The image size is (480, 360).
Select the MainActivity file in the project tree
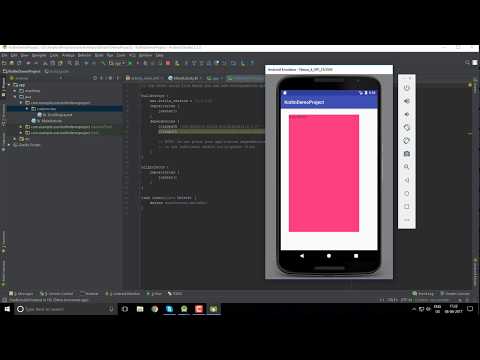coord(47,121)
